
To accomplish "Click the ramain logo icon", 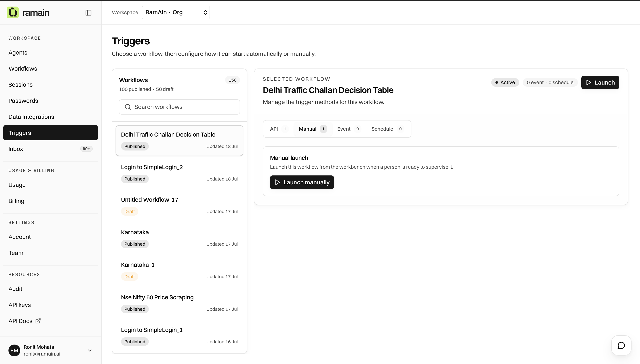I will (x=12, y=12).
